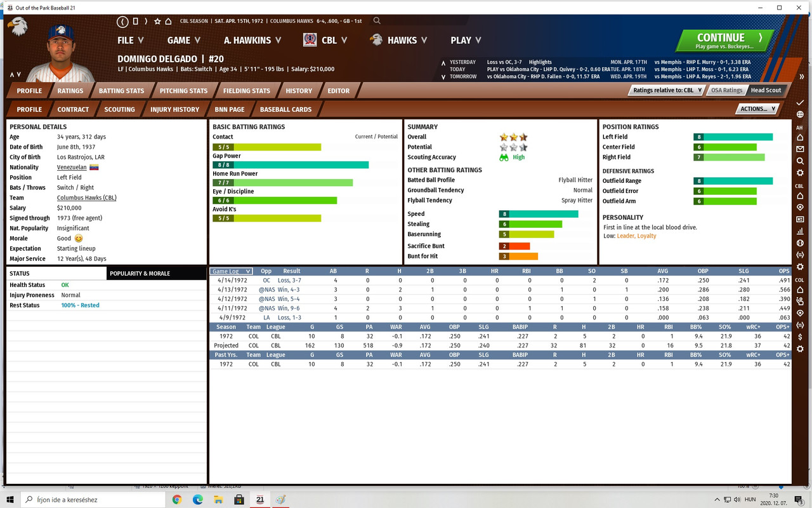The width and height of the screenshot is (812, 508).
Task: Open the History tab
Action: (x=299, y=91)
